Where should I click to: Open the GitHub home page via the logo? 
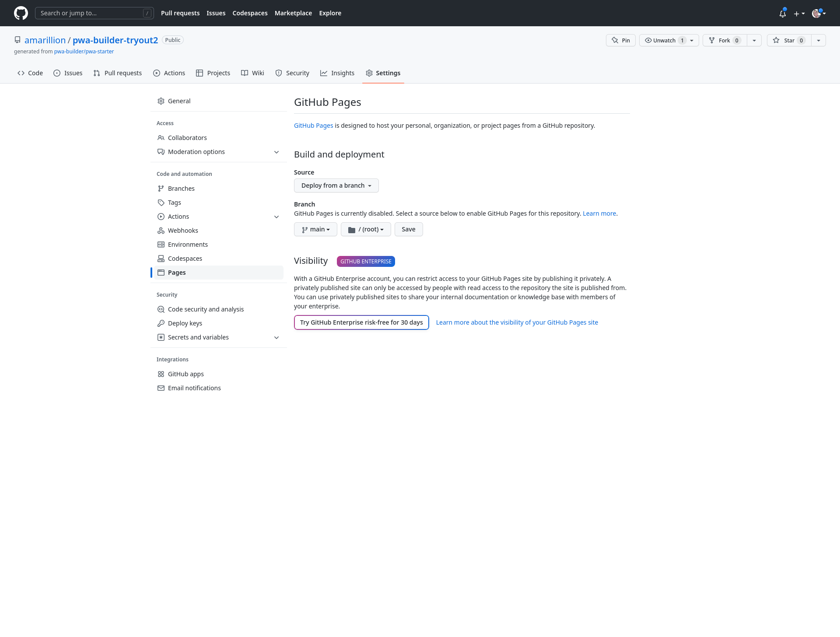coord(20,13)
